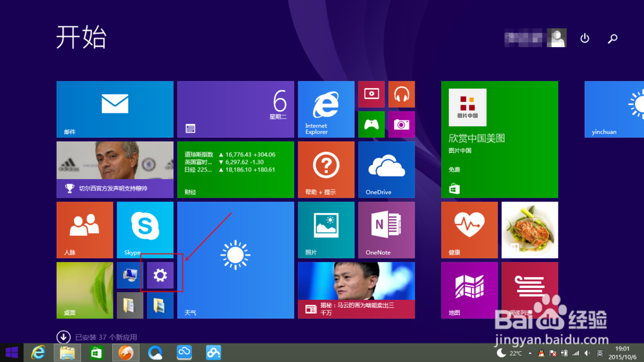Open the PC settings gear tile
The height and width of the screenshot is (362, 644).
160,275
